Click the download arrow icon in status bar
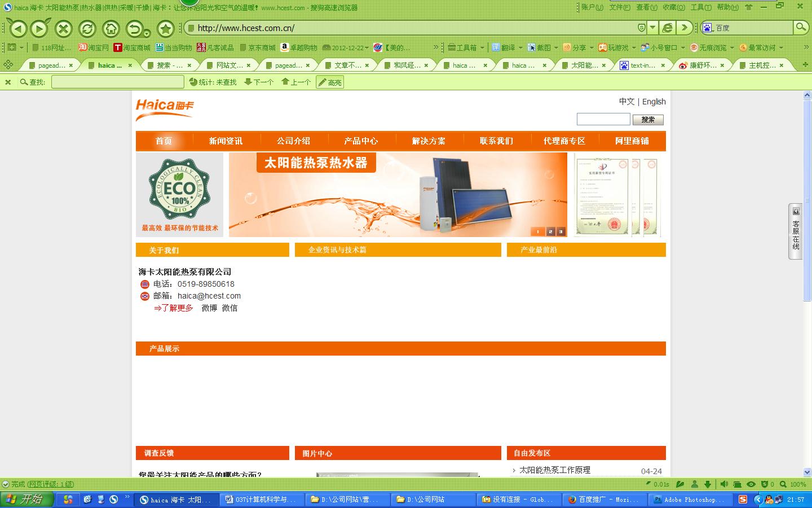This screenshot has width=812, height=508. click(x=708, y=484)
